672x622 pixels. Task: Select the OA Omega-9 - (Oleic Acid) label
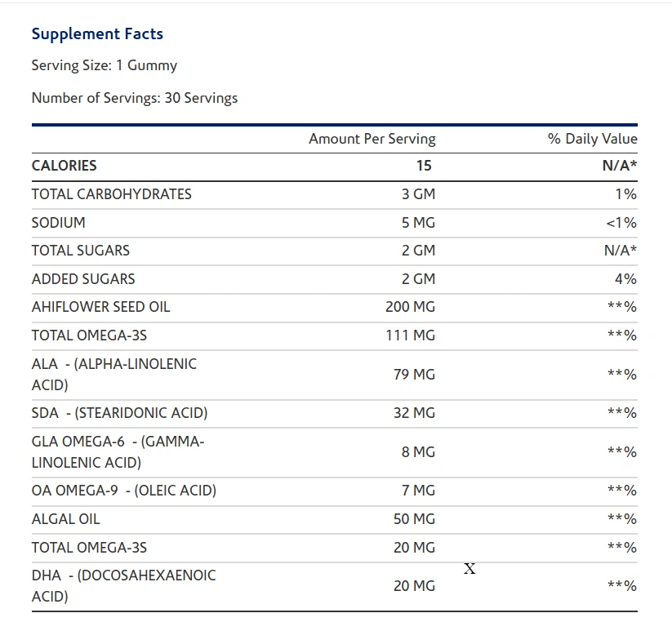point(123,491)
